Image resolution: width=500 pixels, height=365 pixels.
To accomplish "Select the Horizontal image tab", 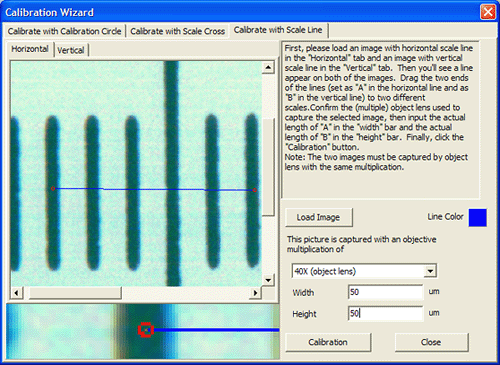I will [x=30, y=49].
